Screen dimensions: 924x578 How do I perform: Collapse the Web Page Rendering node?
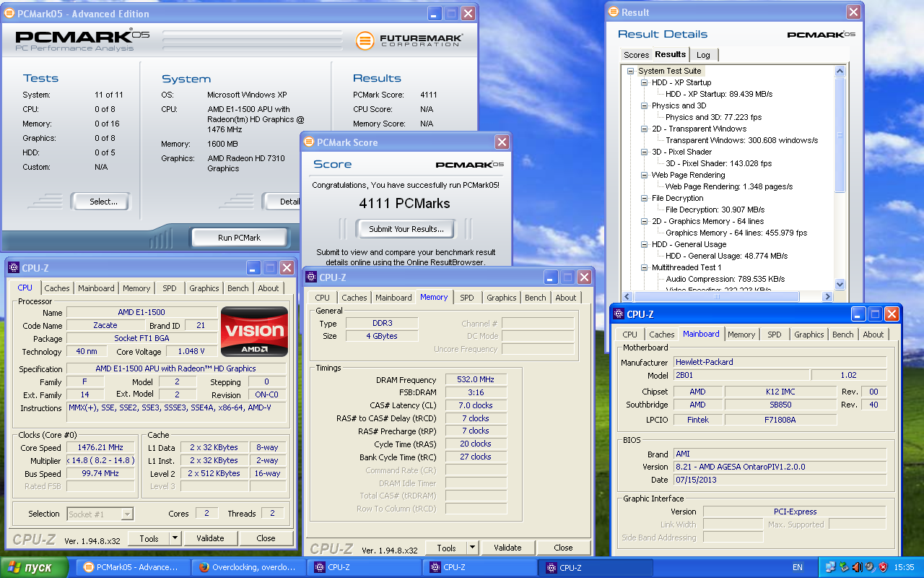645,175
